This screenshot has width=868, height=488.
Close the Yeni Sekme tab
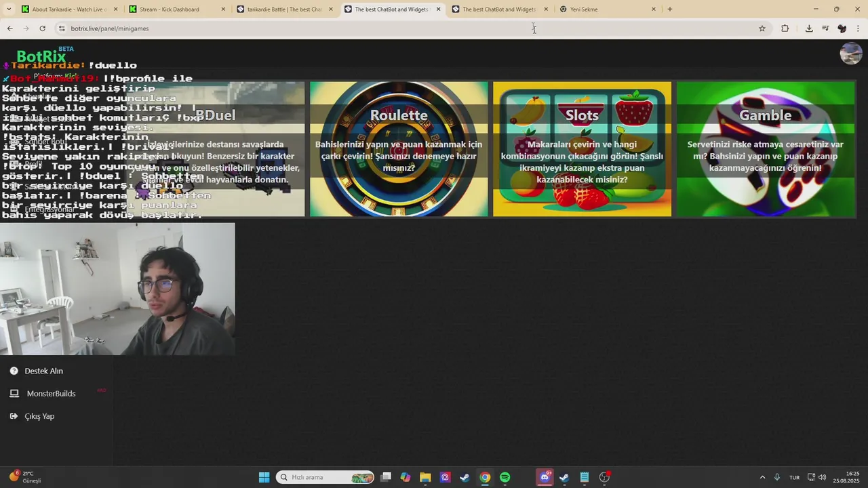(654, 9)
